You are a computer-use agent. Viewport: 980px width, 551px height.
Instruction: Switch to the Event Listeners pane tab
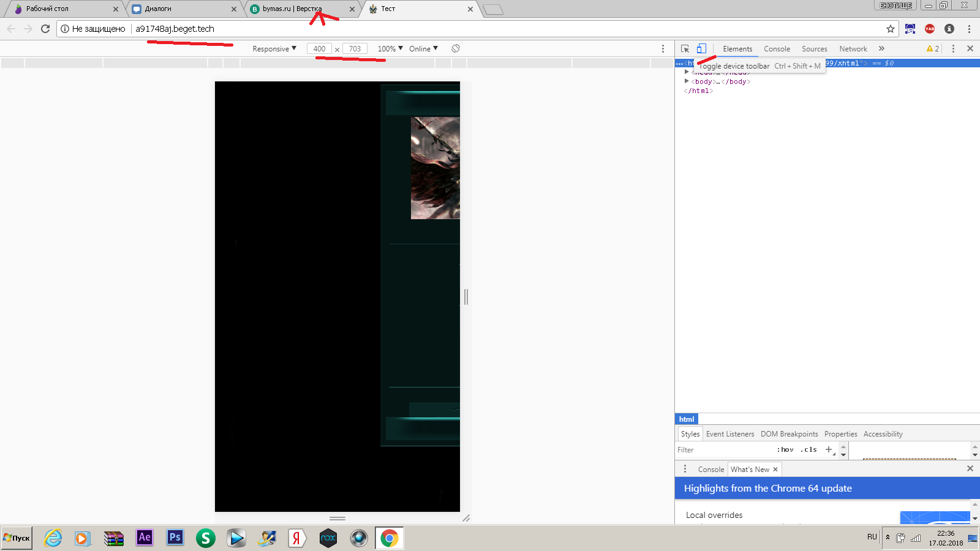click(x=729, y=433)
